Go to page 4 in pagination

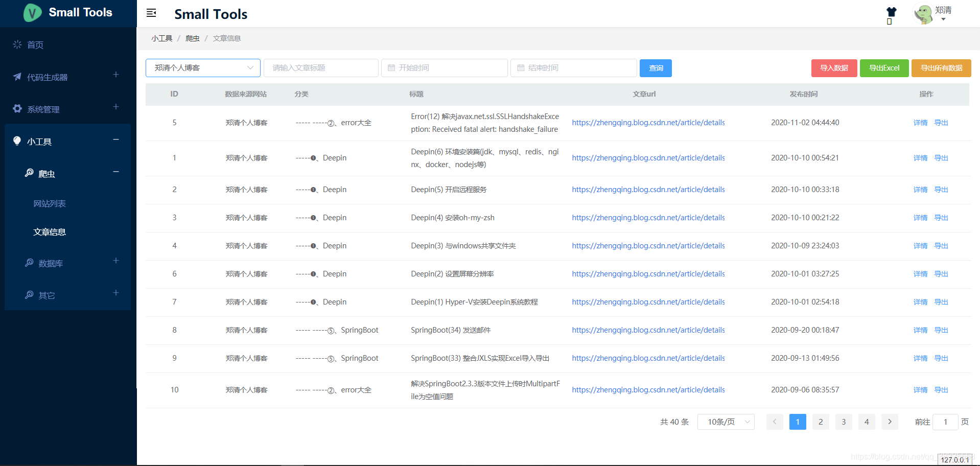point(867,422)
